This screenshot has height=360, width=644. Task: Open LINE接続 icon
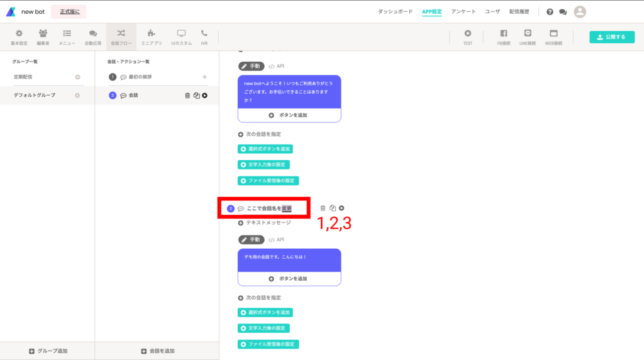pyautogui.click(x=528, y=34)
